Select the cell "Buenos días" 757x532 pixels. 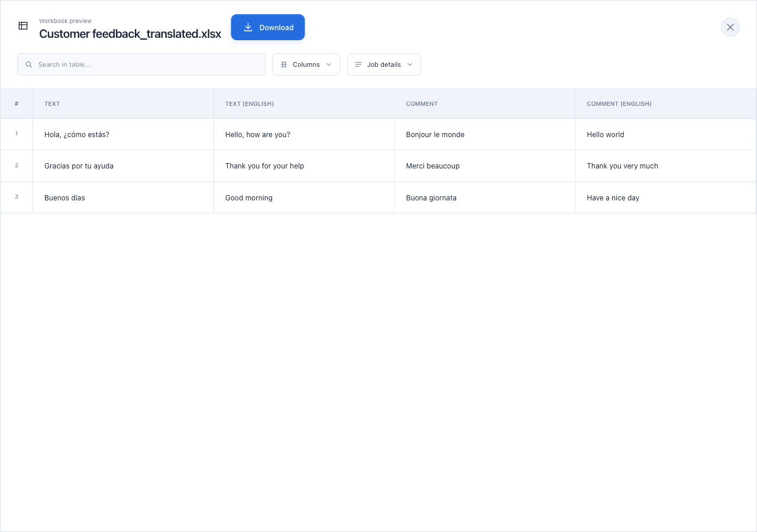123,198
